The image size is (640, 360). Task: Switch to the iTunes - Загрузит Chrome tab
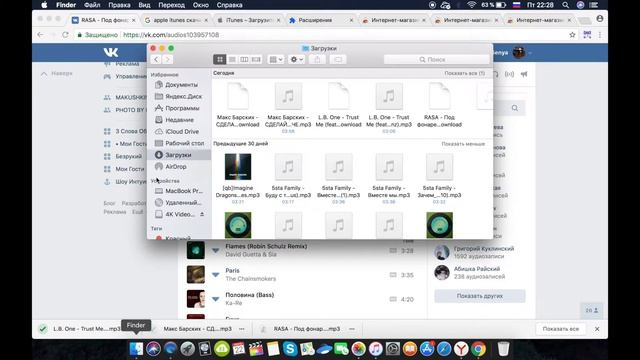pyautogui.click(x=248, y=20)
